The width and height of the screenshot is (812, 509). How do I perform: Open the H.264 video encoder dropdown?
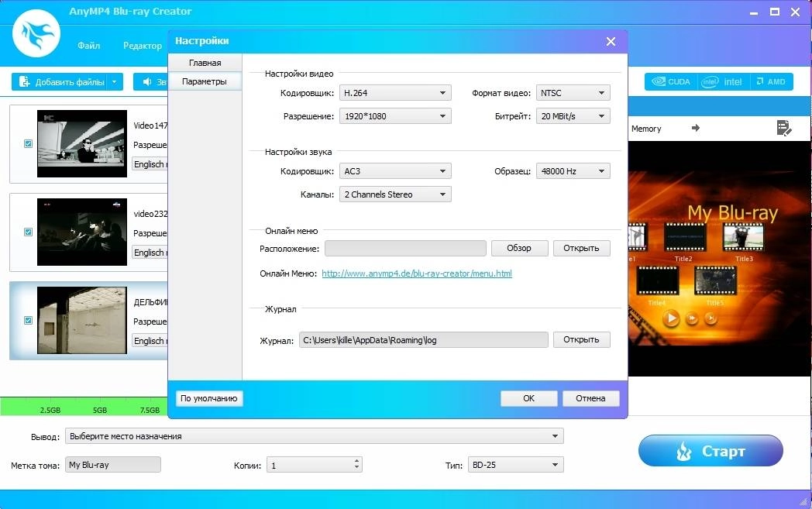[x=395, y=93]
